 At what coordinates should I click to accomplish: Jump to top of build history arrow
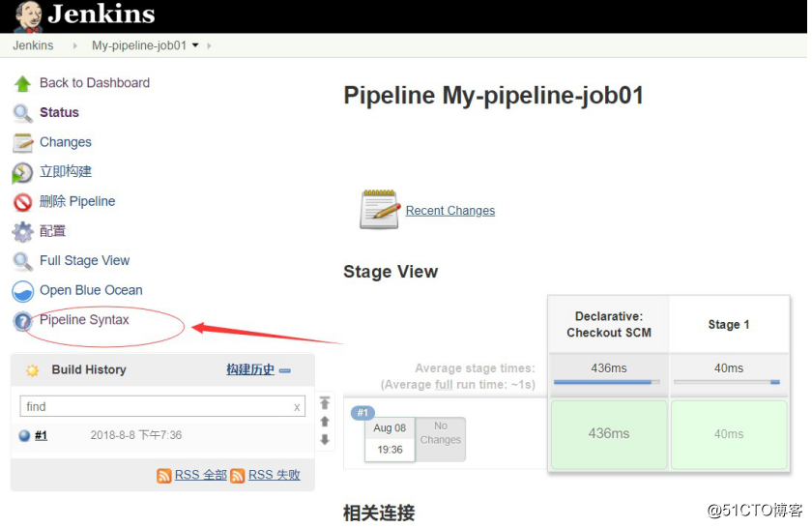click(325, 402)
